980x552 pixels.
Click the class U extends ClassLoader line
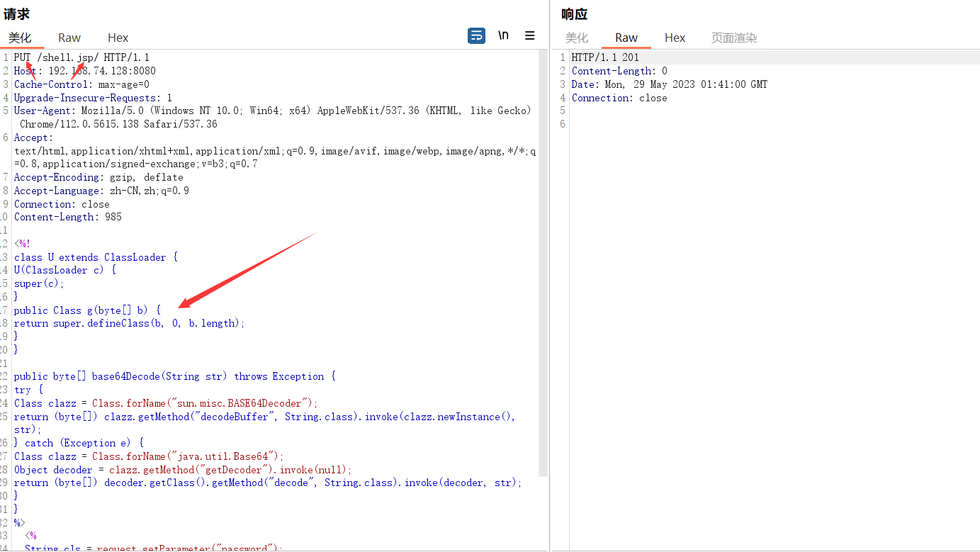click(x=96, y=257)
